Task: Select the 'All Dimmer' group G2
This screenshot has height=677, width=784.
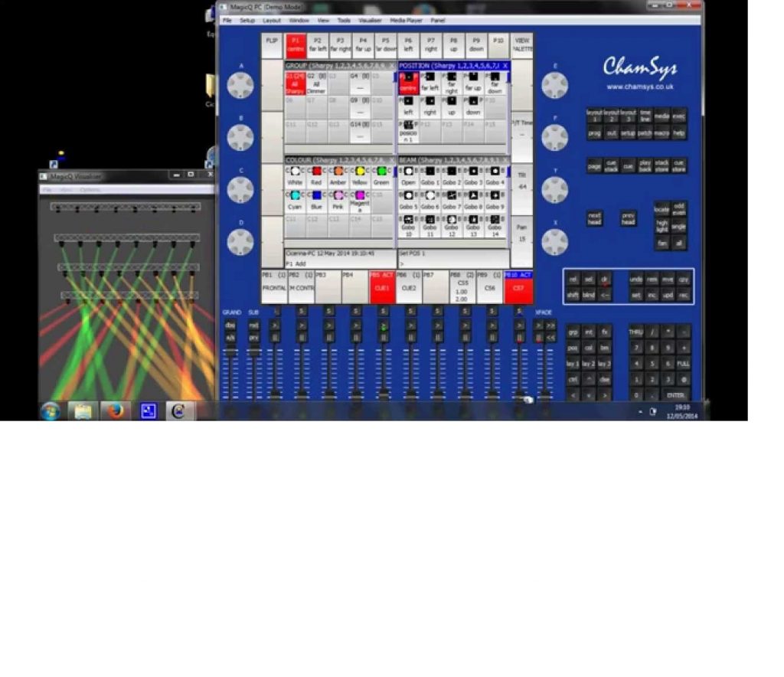Action: tap(316, 83)
